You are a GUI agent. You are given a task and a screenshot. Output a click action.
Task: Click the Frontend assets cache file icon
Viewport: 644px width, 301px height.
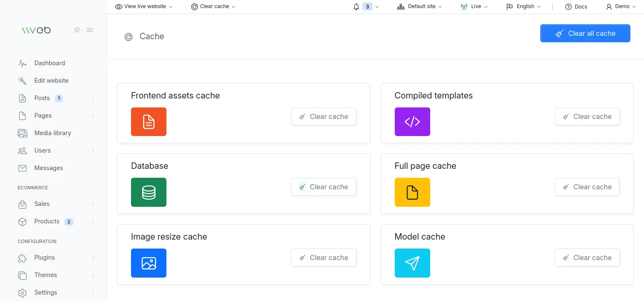pos(149,122)
